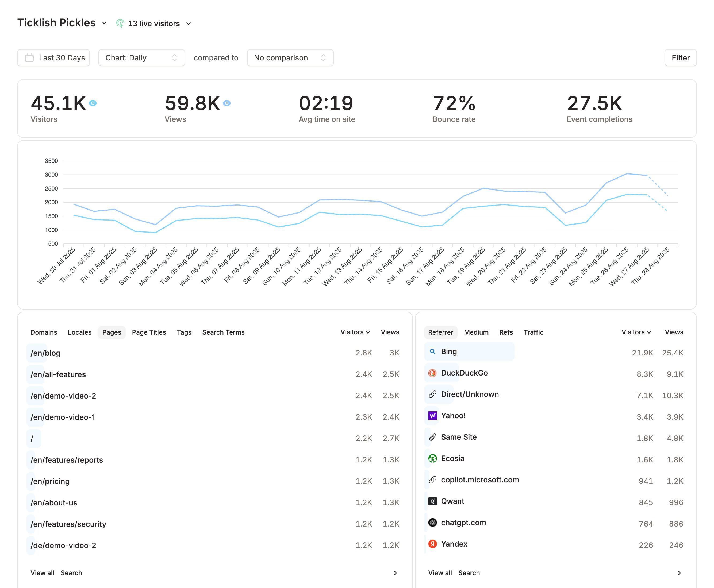Click the Ecosia leaf icon

432,459
